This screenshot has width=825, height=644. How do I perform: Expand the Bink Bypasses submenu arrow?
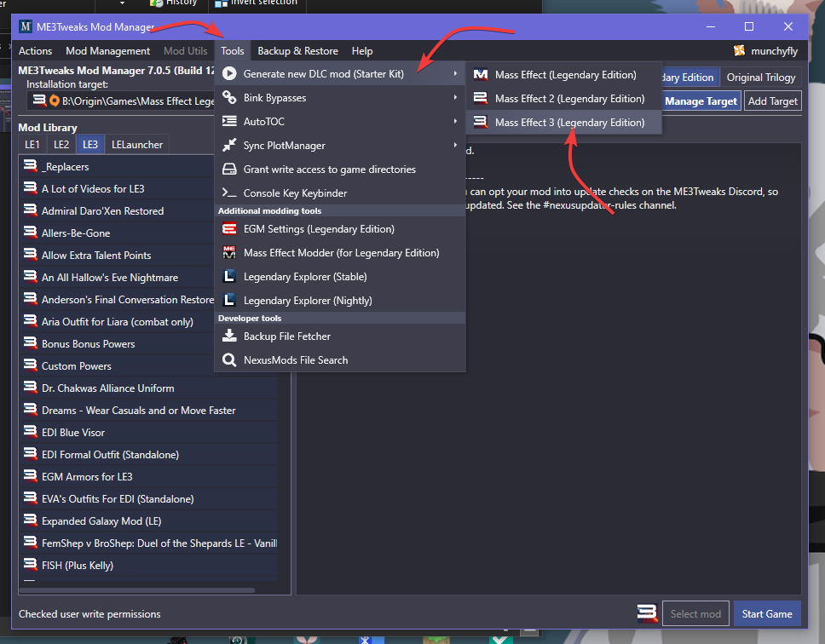(455, 97)
